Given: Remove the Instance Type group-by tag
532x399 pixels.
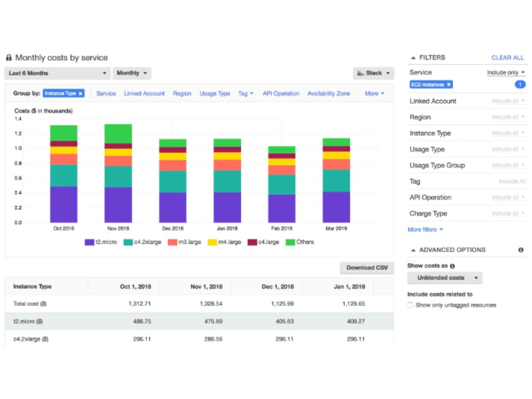Looking at the screenshot, I should 80,94.
